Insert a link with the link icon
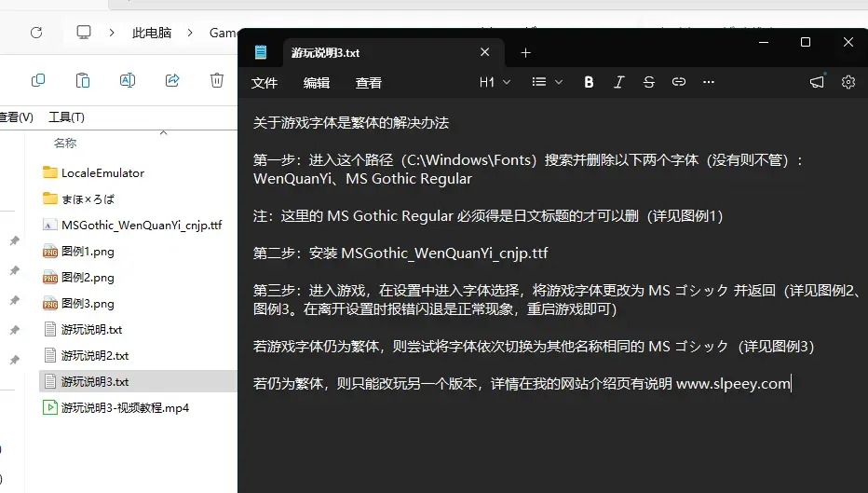Viewport: 868px width, 493px height. click(679, 82)
